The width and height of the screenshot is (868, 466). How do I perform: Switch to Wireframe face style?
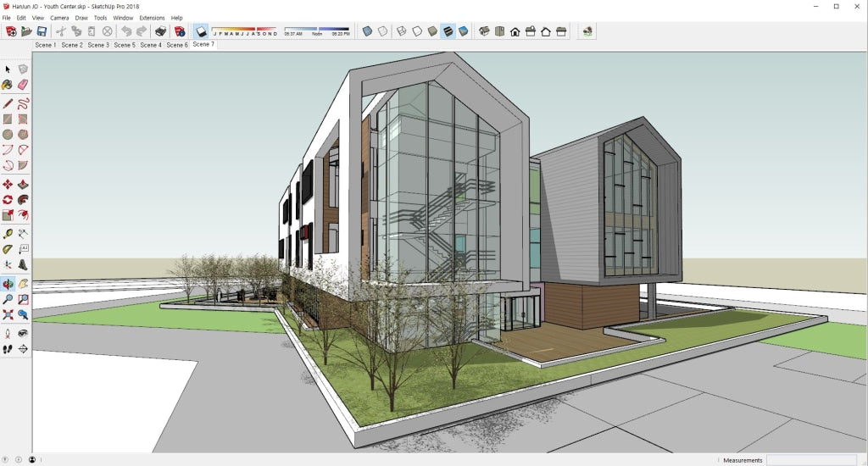(401, 31)
